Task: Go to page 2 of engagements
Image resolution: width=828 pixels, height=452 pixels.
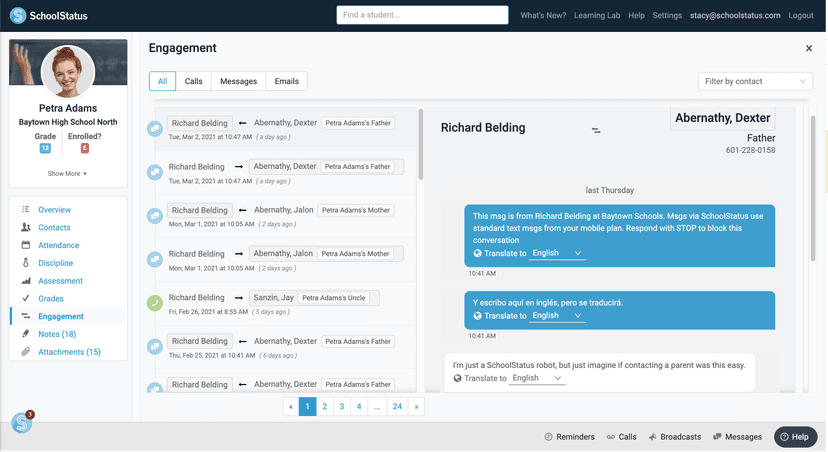Action: point(325,406)
